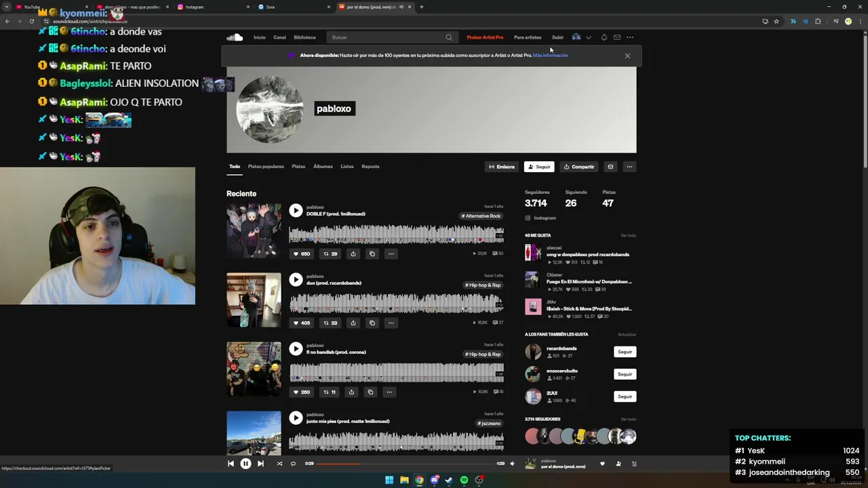This screenshot has width=868, height=488.
Task: Switch to the Pistas tab
Action: (x=298, y=166)
